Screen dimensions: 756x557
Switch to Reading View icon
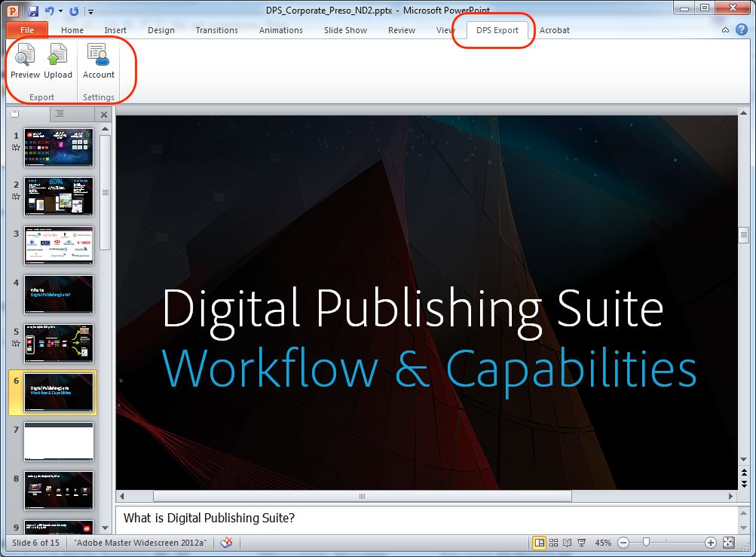568,543
